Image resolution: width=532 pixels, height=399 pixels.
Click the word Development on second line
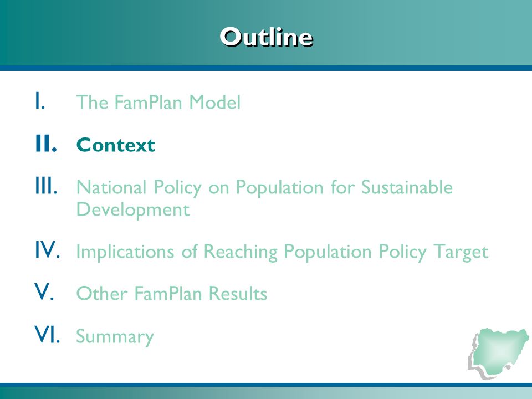pos(132,209)
